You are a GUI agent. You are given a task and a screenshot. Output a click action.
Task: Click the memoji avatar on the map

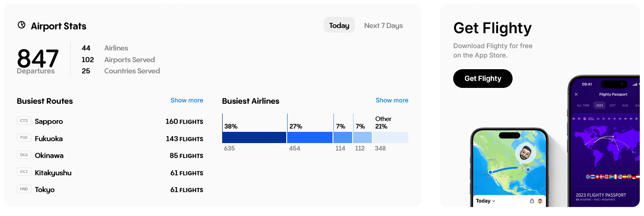525,153
